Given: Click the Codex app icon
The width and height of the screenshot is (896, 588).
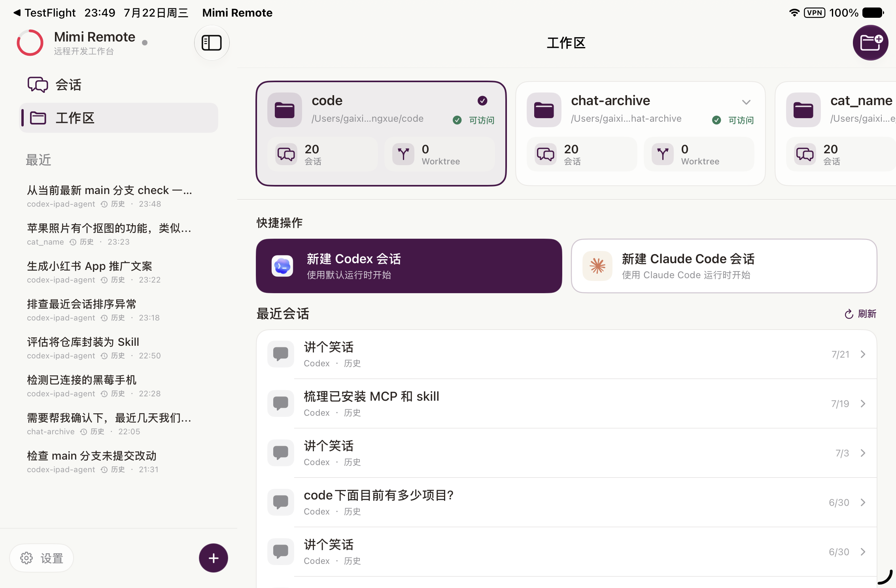Looking at the screenshot, I should 282,266.
